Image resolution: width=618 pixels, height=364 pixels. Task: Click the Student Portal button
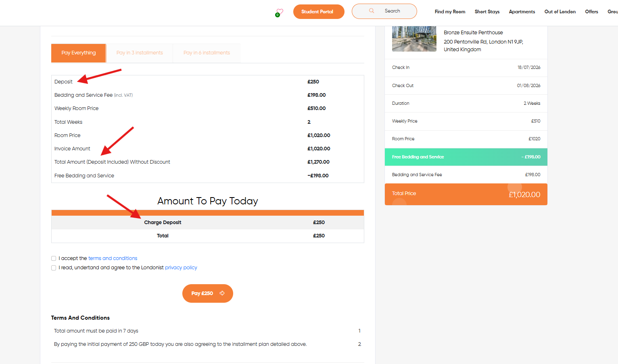(x=319, y=12)
